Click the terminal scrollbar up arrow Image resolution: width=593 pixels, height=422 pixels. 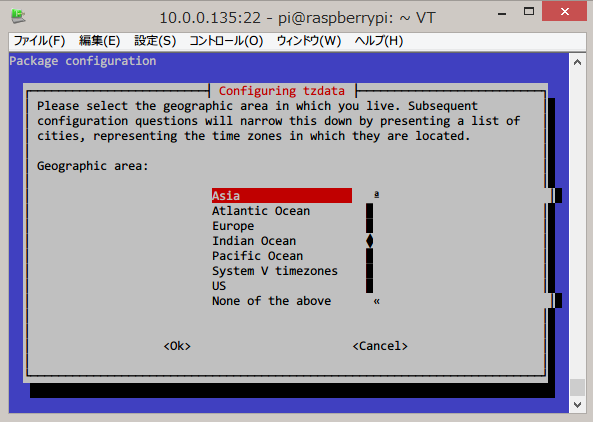(x=577, y=62)
